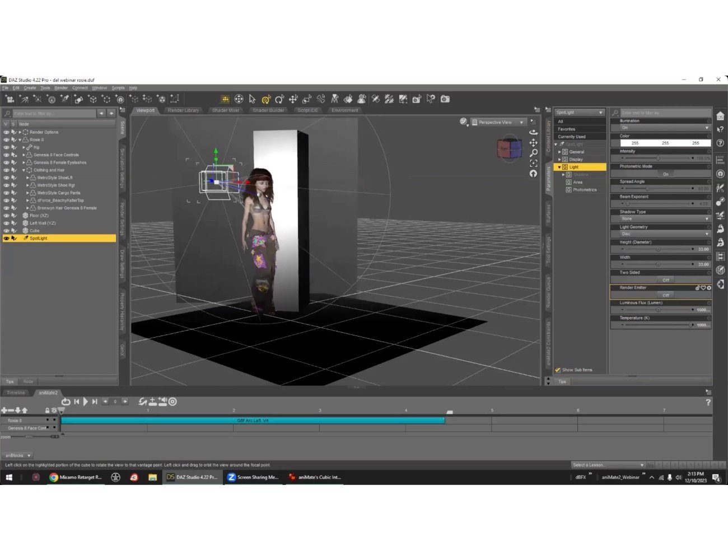Click the Scene pane flyout icon above the tree
Screen dimensions: 728x560
123,110
